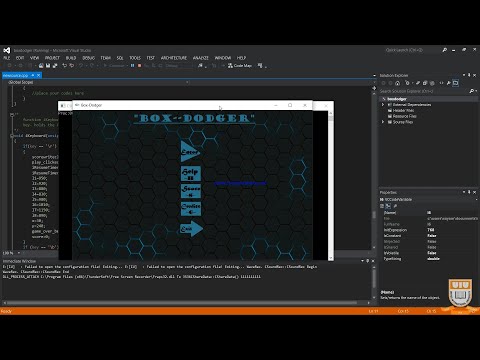
Task: Click the Code Map toolbar button
Action: tap(240, 66)
